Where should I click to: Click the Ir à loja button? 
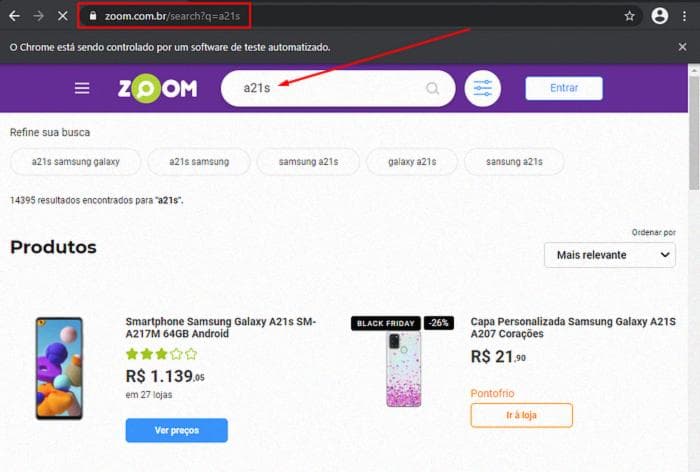click(x=521, y=415)
